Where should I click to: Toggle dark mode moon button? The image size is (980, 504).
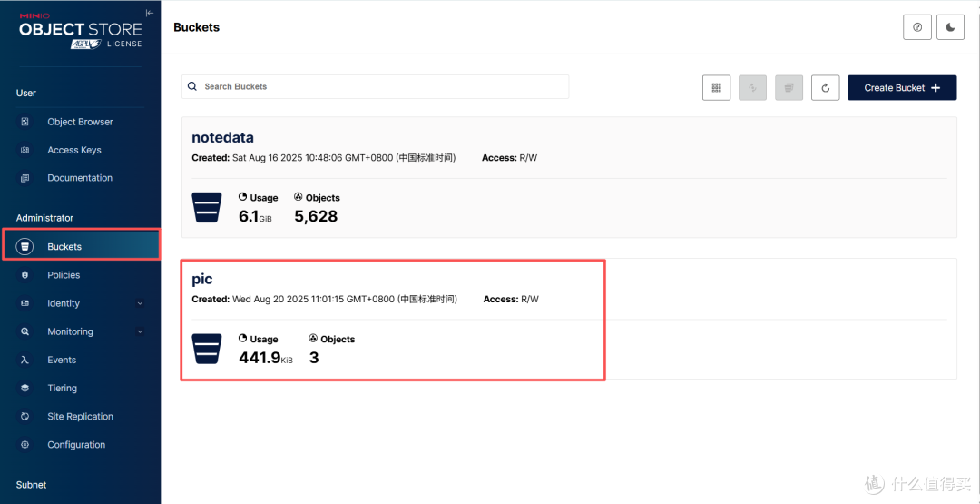point(951,27)
